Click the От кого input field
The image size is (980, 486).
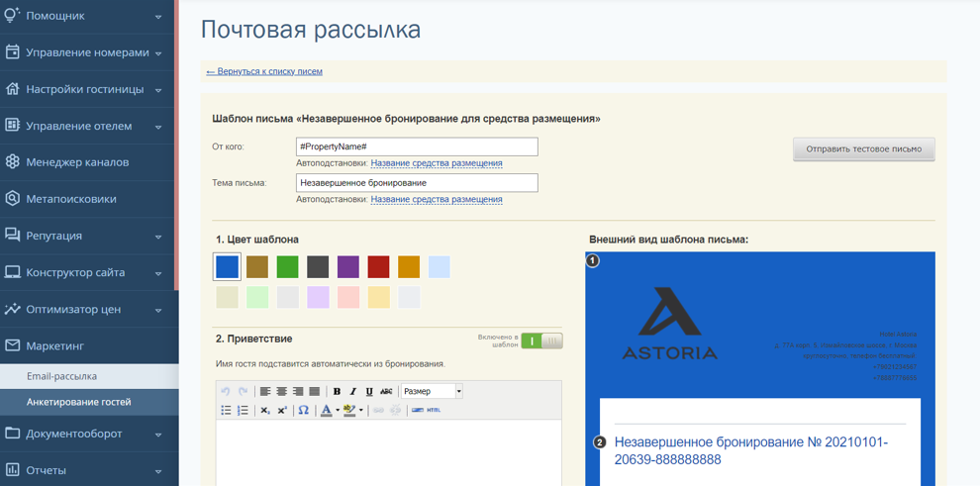point(417,146)
